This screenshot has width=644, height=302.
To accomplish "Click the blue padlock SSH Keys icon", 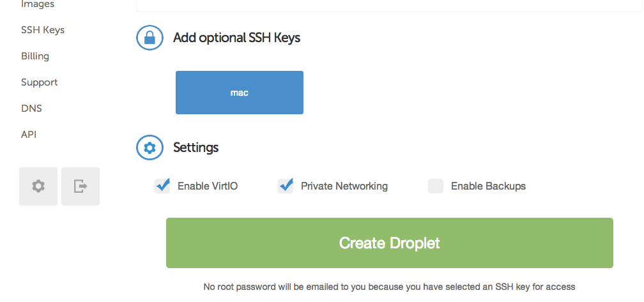I will point(150,38).
